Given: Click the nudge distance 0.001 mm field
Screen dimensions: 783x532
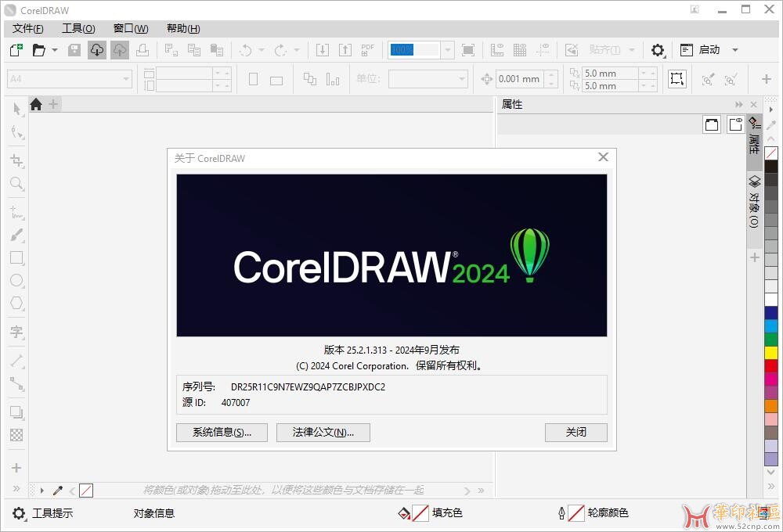Looking at the screenshot, I should [520, 79].
